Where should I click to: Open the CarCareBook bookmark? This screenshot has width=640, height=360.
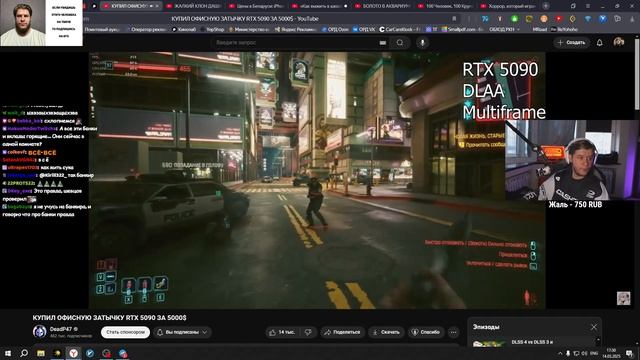[x=400, y=29]
